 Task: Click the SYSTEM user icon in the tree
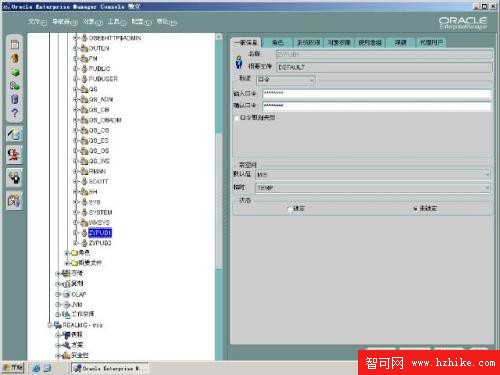[x=85, y=212]
